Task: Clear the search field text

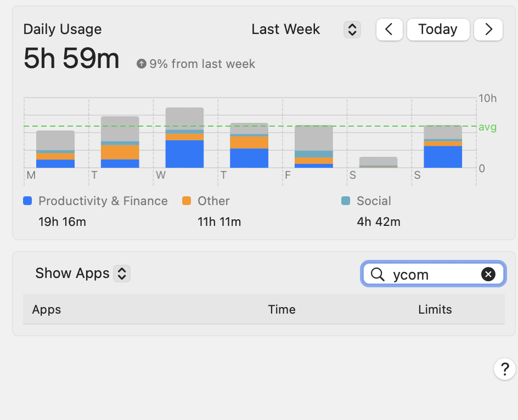Action: tap(488, 274)
